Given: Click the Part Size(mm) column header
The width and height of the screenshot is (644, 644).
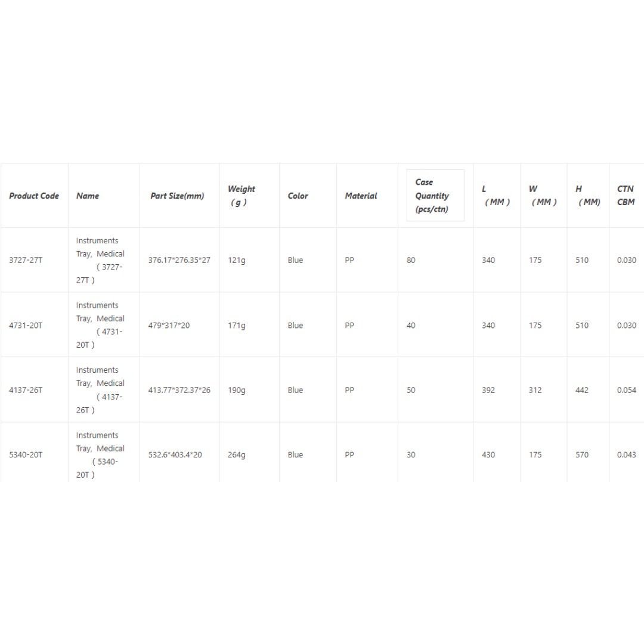Looking at the screenshot, I should click(x=177, y=196).
